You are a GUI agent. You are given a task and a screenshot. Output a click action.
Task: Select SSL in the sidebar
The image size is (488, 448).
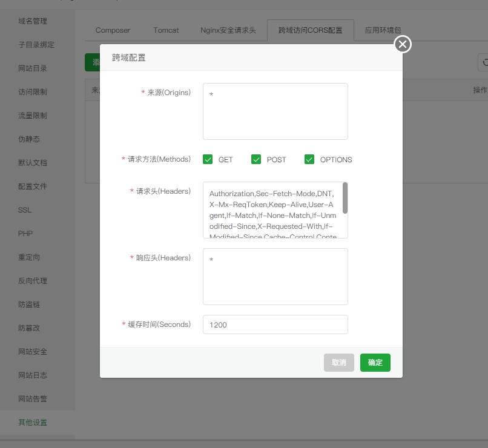click(25, 210)
